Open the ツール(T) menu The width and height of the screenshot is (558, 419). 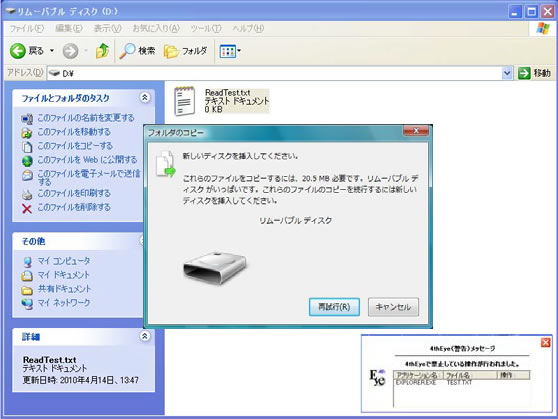click(206, 28)
